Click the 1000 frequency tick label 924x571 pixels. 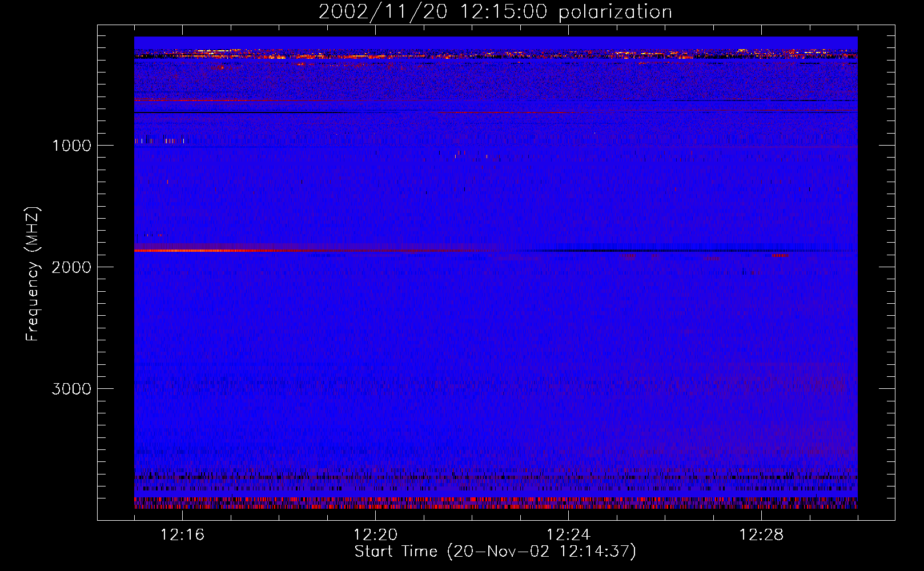coord(72,146)
